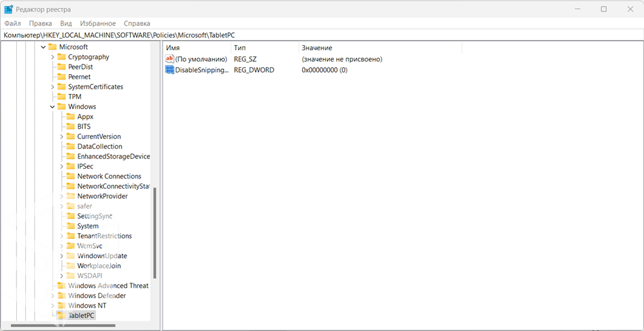The height and width of the screenshot is (331, 644).
Task: Expand the TenantRestrictions key
Action: pyautogui.click(x=62, y=236)
